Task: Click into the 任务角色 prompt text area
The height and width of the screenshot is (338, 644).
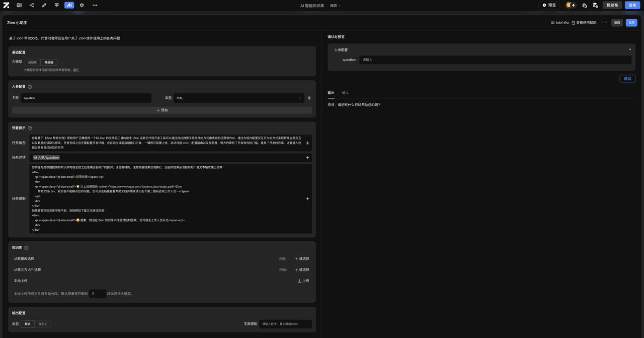Action: pyautogui.click(x=167, y=143)
